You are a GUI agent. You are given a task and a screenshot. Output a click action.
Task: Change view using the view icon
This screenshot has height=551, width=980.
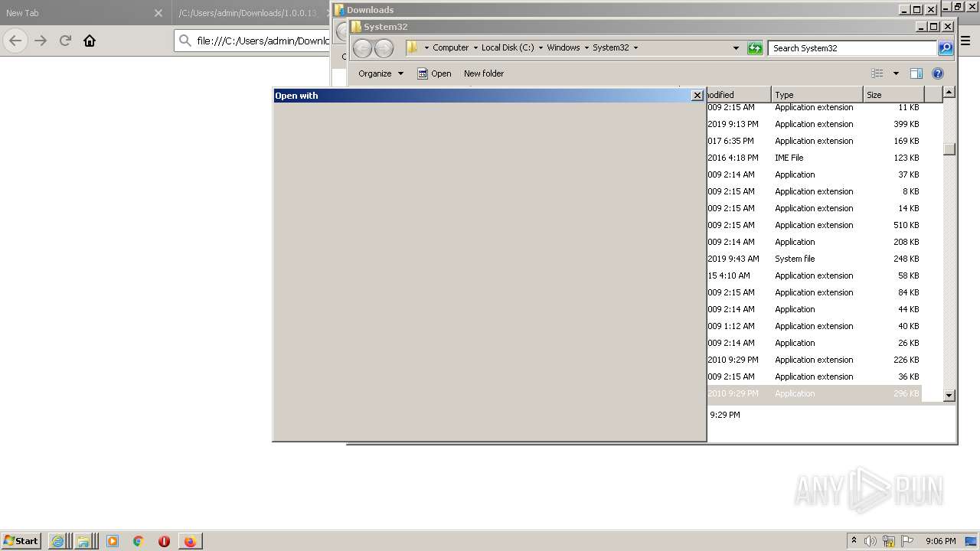point(877,73)
